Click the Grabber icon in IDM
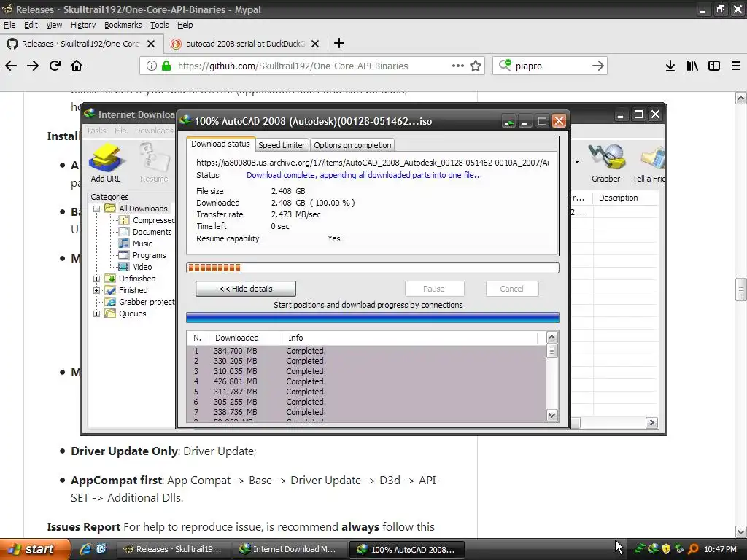The width and height of the screenshot is (747, 560). tap(606, 163)
